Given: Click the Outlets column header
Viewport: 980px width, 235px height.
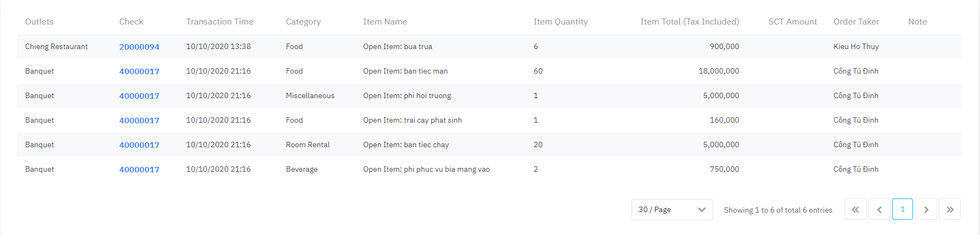Looking at the screenshot, I should click(x=39, y=22).
